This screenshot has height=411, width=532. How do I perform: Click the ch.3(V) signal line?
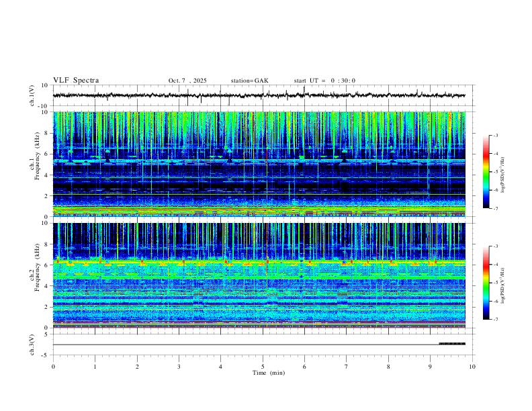click(x=259, y=345)
